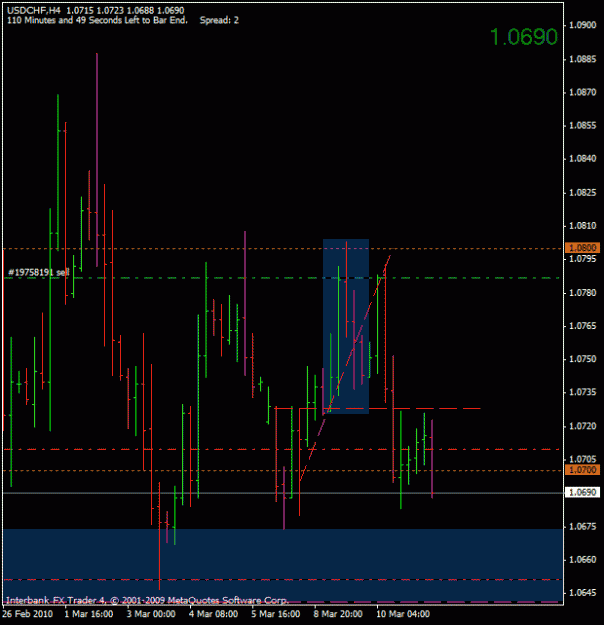Image resolution: width=604 pixels, height=625 pixels.
Task: Click the 26 Feb 2010 date label
Action: pyautogui.click(x=28, y=614)
